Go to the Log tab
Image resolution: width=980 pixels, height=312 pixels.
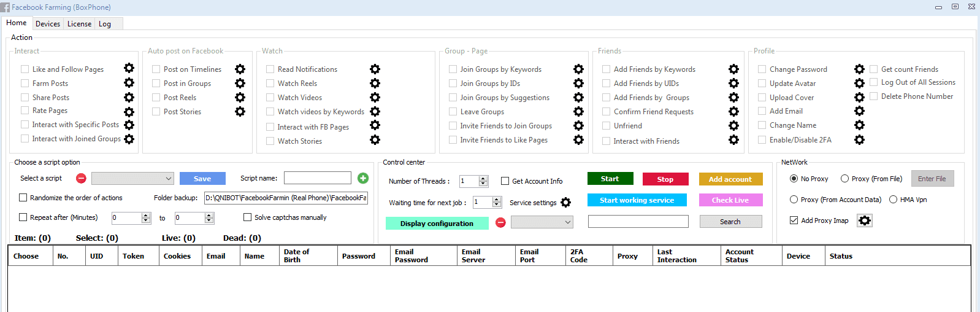point(105,24)
